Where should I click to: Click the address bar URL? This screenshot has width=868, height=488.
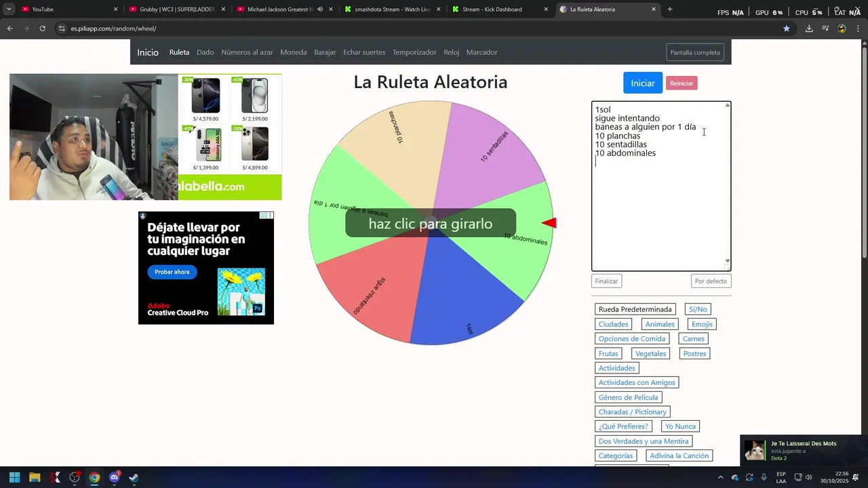(x=113, y=28)
